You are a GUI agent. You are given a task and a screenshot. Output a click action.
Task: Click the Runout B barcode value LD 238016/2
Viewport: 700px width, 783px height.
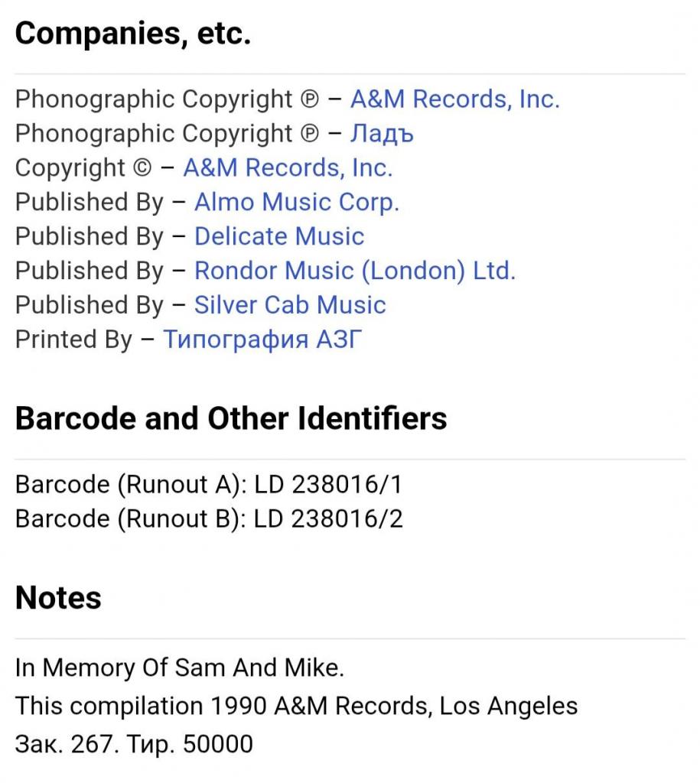coord(328,519)
